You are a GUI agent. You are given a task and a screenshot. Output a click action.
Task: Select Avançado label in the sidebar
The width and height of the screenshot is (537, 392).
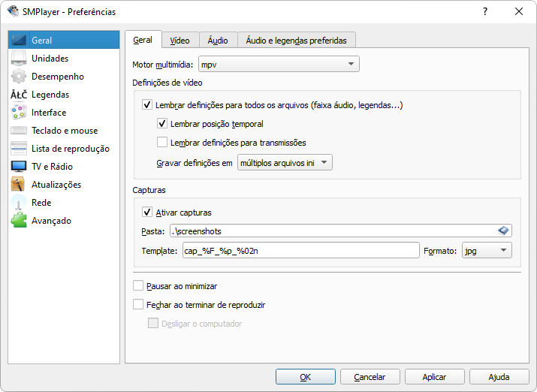(51, 221)
